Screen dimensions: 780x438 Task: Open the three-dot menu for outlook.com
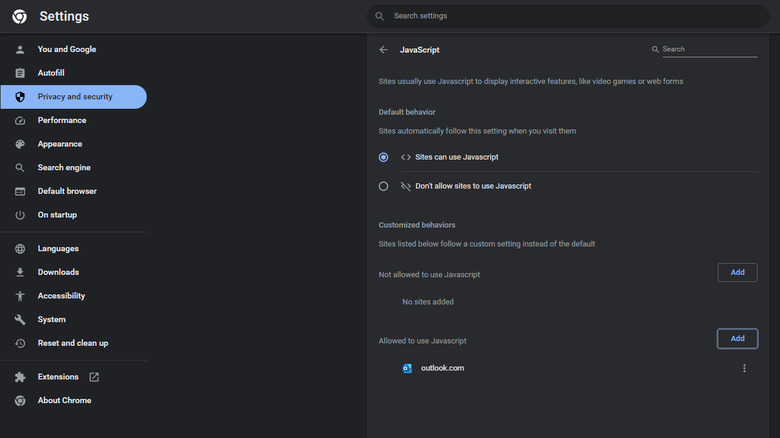744,369
